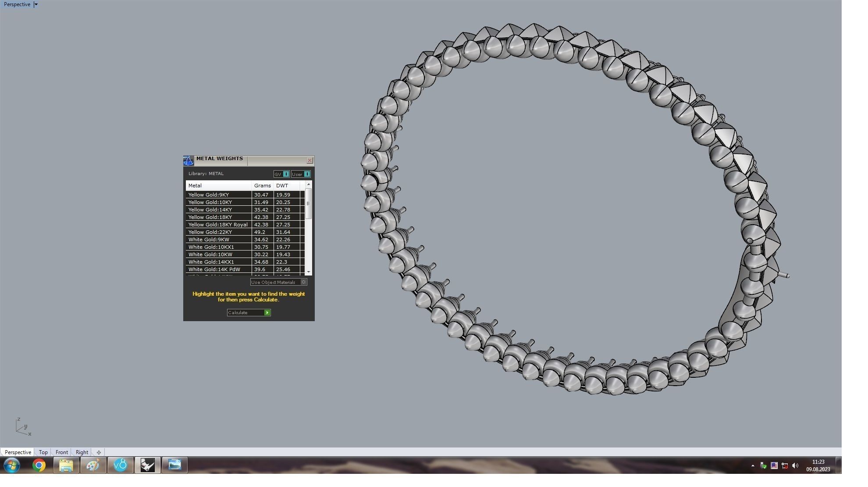Open Windows Explorer from the taskbar
868x487 pixels.
click(66, 466)
